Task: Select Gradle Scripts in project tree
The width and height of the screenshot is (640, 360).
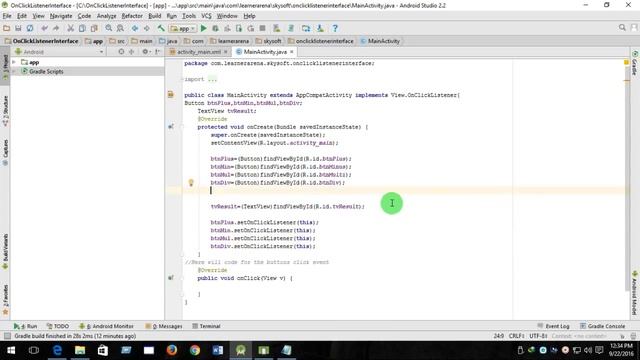Action: pyautogui.click(x=46, y=71)
